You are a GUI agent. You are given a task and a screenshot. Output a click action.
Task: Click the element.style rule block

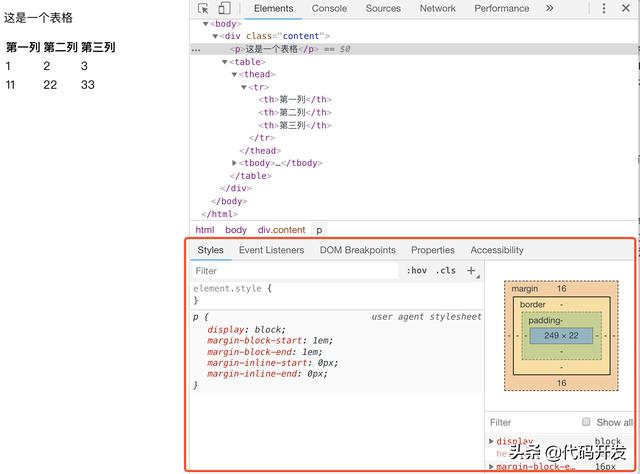[337, 294]
